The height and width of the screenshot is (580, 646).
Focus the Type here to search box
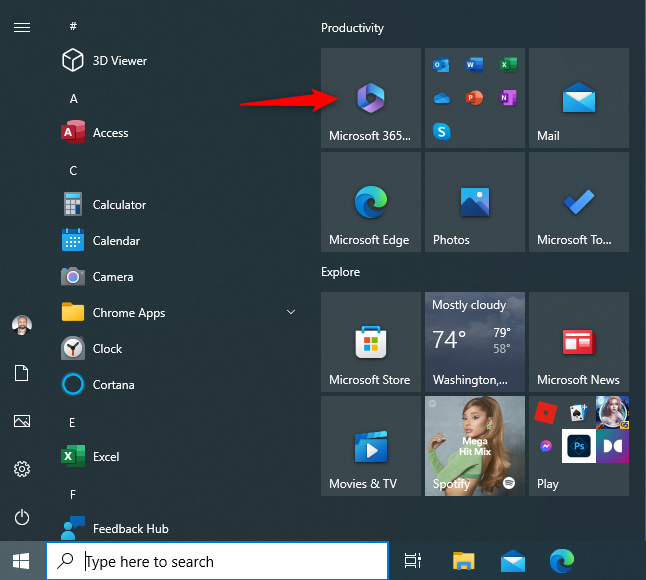pyautogui.click(x=217, y=561)
